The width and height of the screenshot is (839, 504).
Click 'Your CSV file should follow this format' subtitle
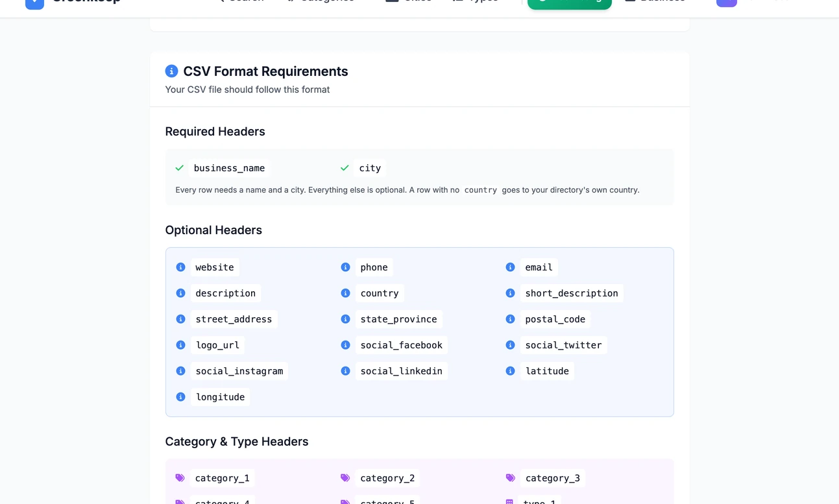pyautogui.click(x=247, y=90)
